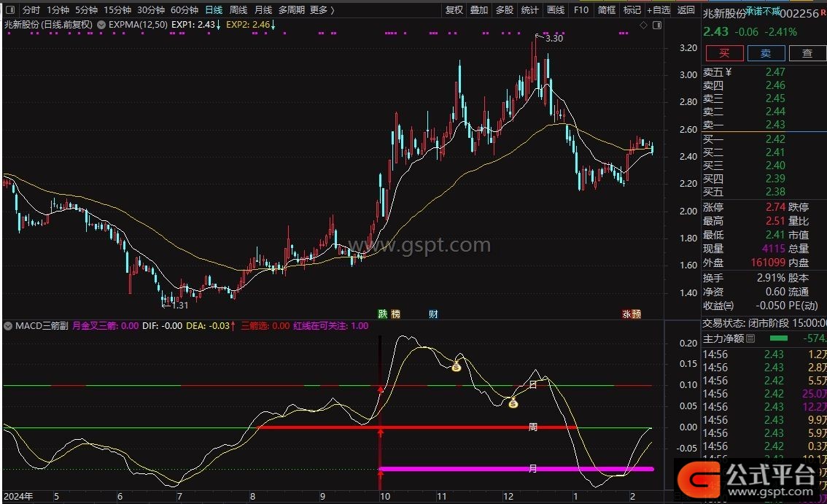Screen dimensions: 827x504
Task: Click the 红线在可关注 indicator label
Action: [330, 326]
